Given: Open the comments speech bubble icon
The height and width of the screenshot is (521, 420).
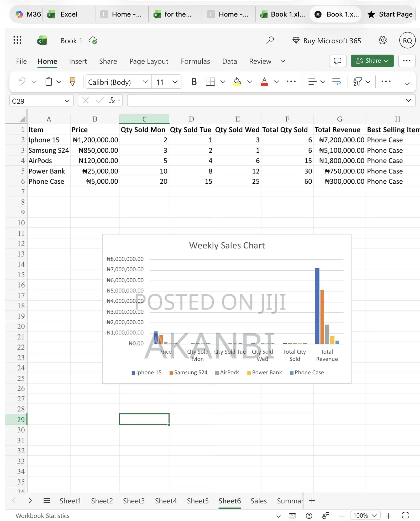Looking at the screenshot, I should (338, 61).
